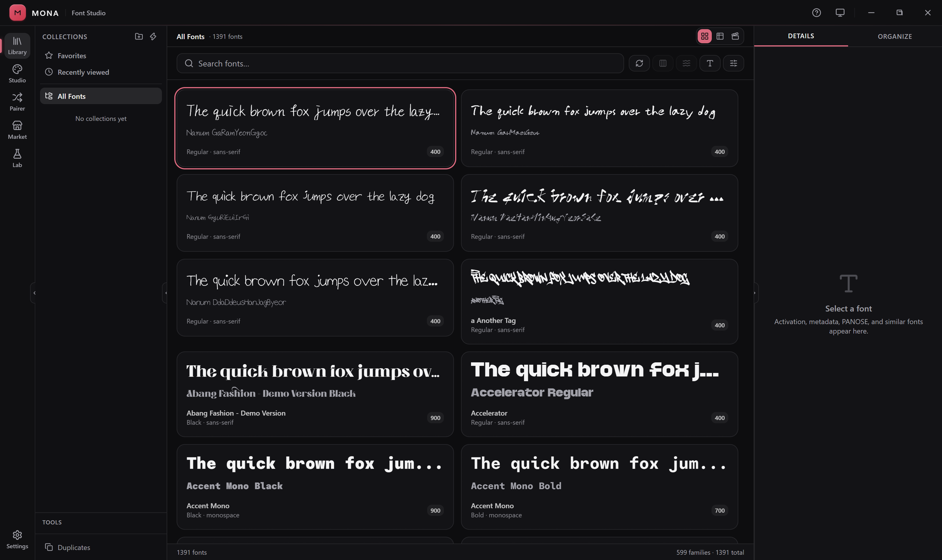Screen dimensions: 942x560
Task: Create a new collection with folder-plus icon
Action: pos(139,36)
